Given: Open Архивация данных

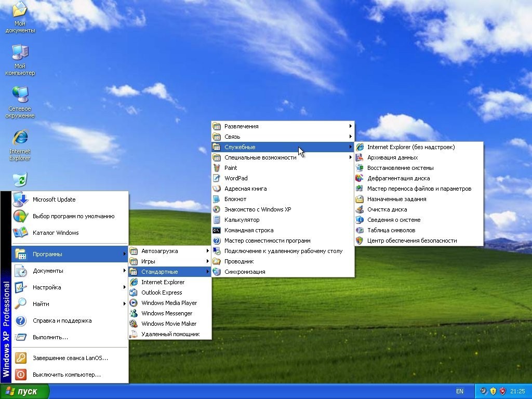Looking at the screenshot, I should tap(419, 157).
